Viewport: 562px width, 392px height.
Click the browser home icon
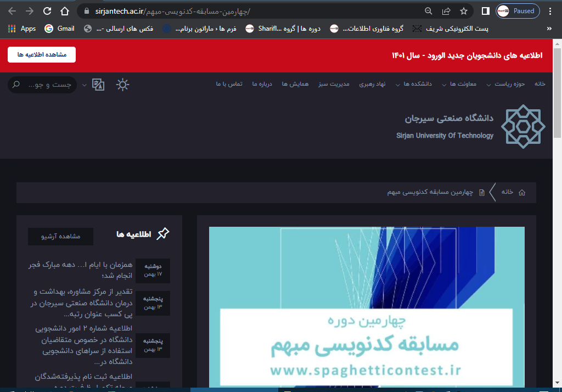pyautogui.click(x=65, y=11)
